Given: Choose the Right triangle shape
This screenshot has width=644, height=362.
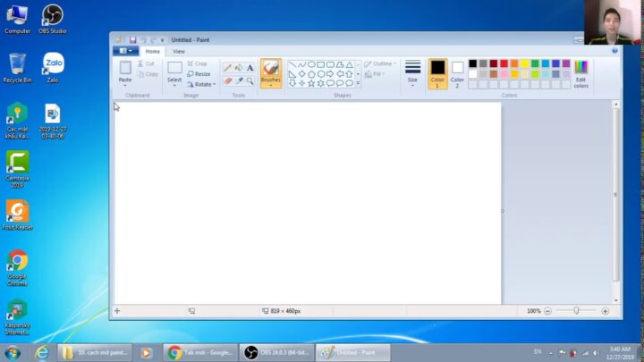Looking at the screenshot, I should [292, 74].
